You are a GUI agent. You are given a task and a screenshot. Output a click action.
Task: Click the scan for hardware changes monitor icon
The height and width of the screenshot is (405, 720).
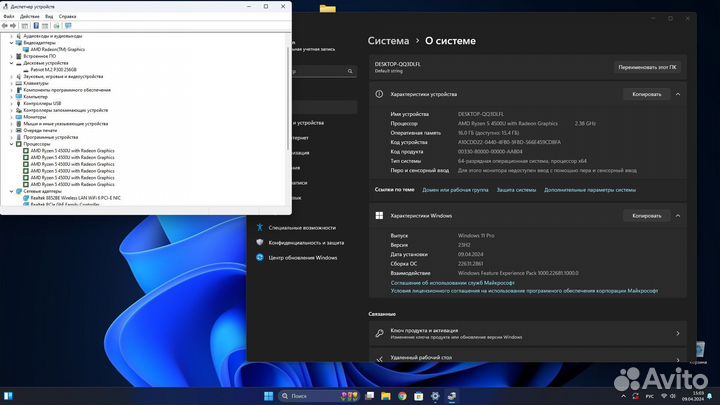coord(68,26)
